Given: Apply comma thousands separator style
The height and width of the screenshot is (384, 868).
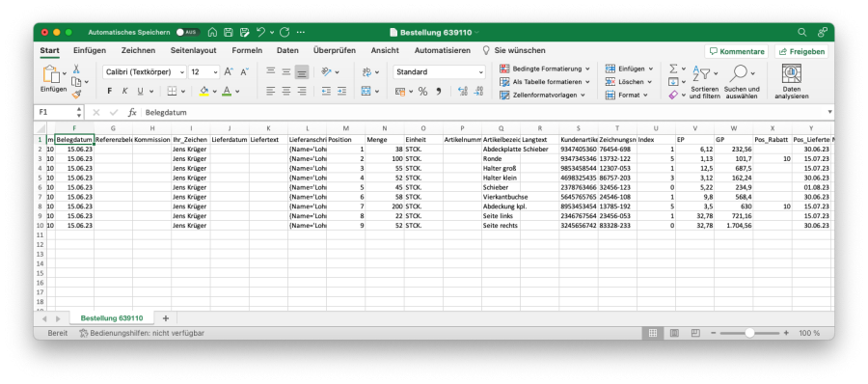Looking at the screenshot, I should tap(439, 92).
